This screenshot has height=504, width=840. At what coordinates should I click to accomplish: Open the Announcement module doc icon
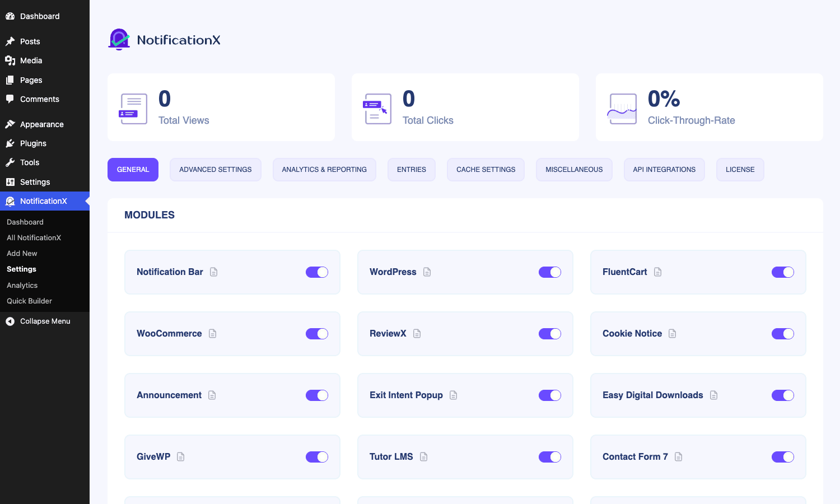click(x=212, y=395)
